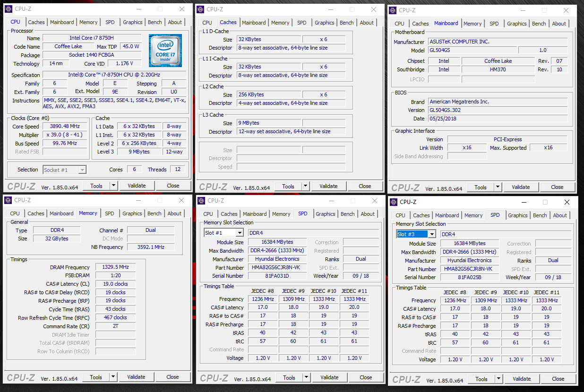Open Tools dropdown arrow in the Slot #1 SPD window
Viewport: 584px width, 392px height.
(307, 377)
